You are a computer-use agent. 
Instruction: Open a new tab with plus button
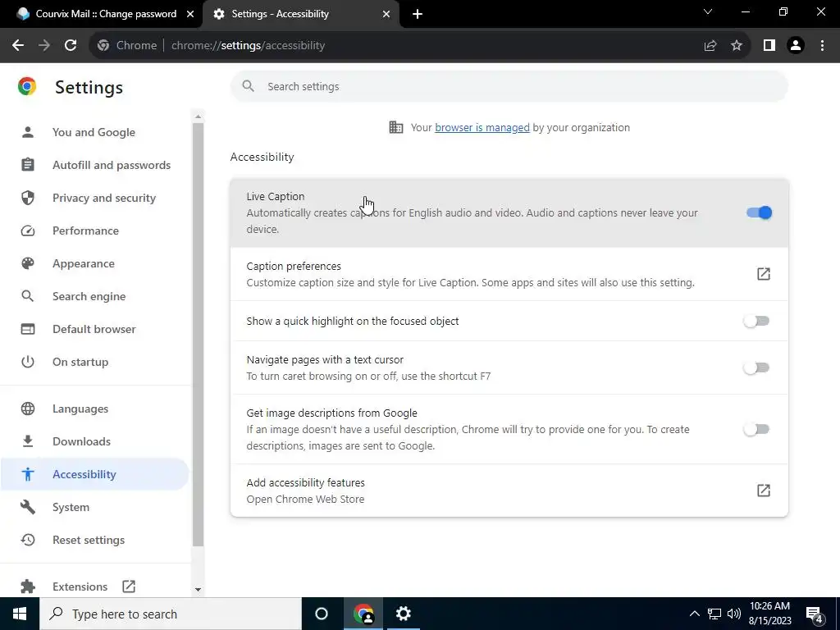(x=418, y=14)
